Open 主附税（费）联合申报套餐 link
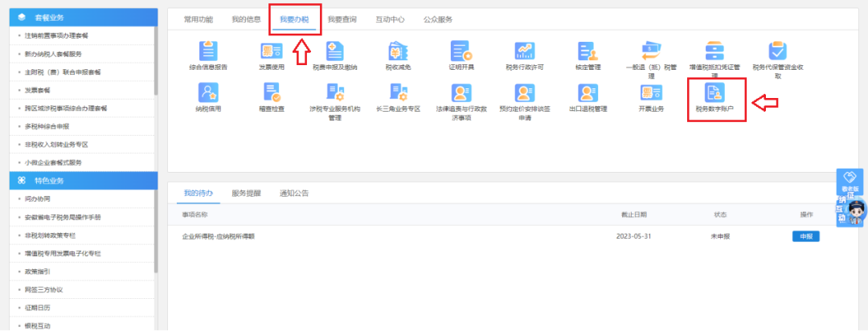Image resolution: width=868 pixels, height=331 pixels. pyautogui.click(x=63, y=72)
